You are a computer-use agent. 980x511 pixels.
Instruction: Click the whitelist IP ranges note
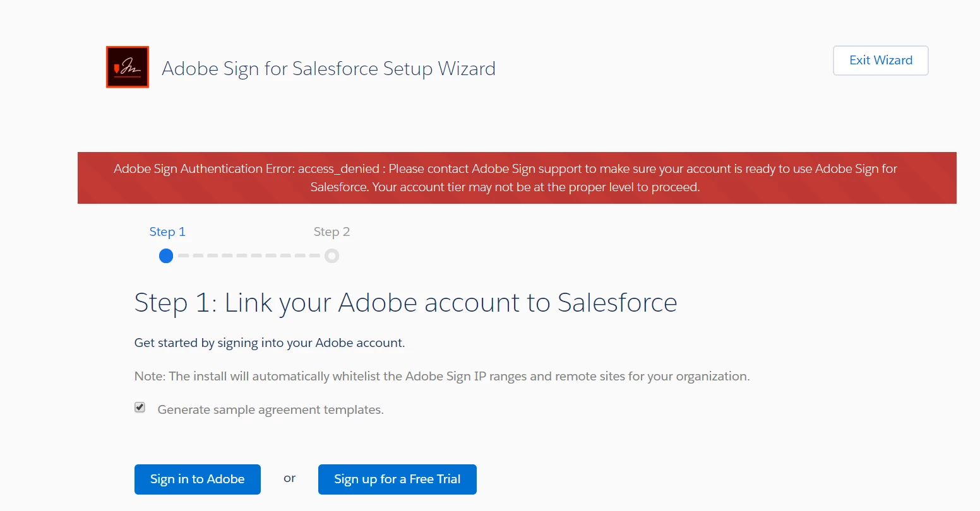442,377
